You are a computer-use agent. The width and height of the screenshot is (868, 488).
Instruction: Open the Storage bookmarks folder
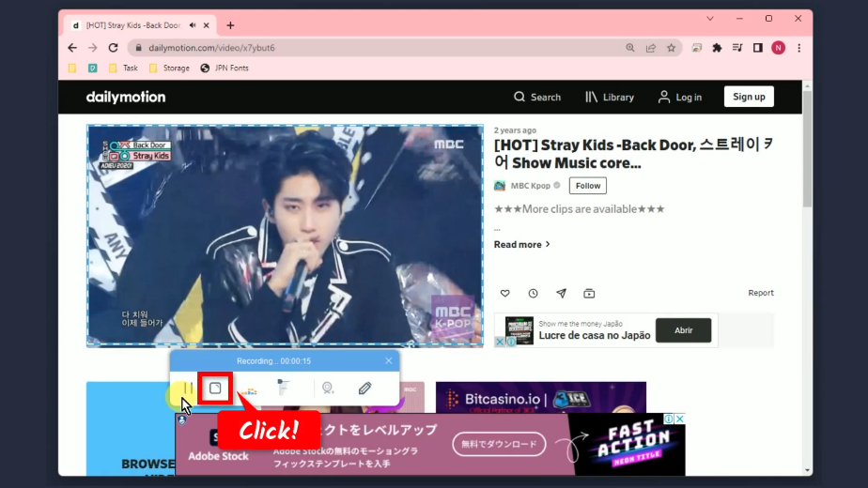(x=169, y=69)
